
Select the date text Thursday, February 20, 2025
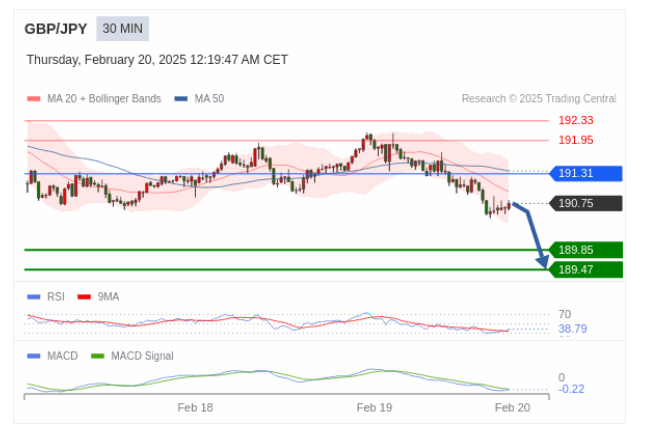point(107,60)
